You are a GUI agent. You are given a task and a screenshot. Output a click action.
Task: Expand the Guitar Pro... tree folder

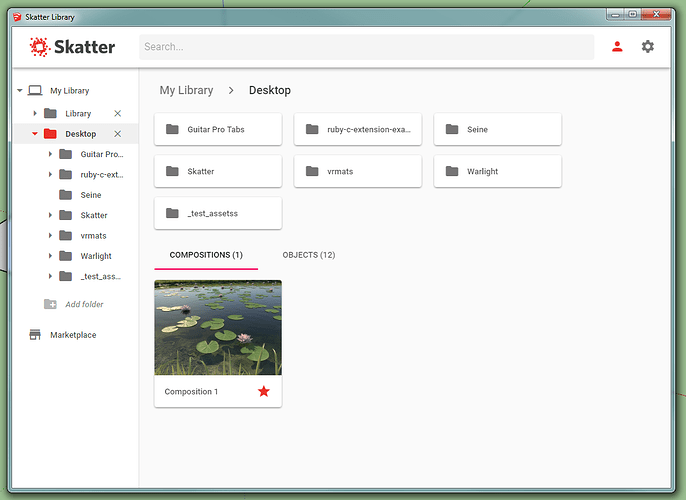50,154
